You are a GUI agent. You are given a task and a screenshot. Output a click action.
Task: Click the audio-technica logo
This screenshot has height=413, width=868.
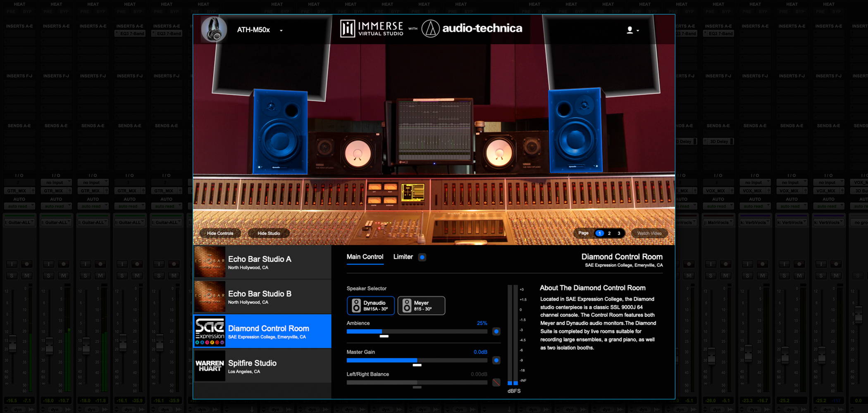pos(472,28)
